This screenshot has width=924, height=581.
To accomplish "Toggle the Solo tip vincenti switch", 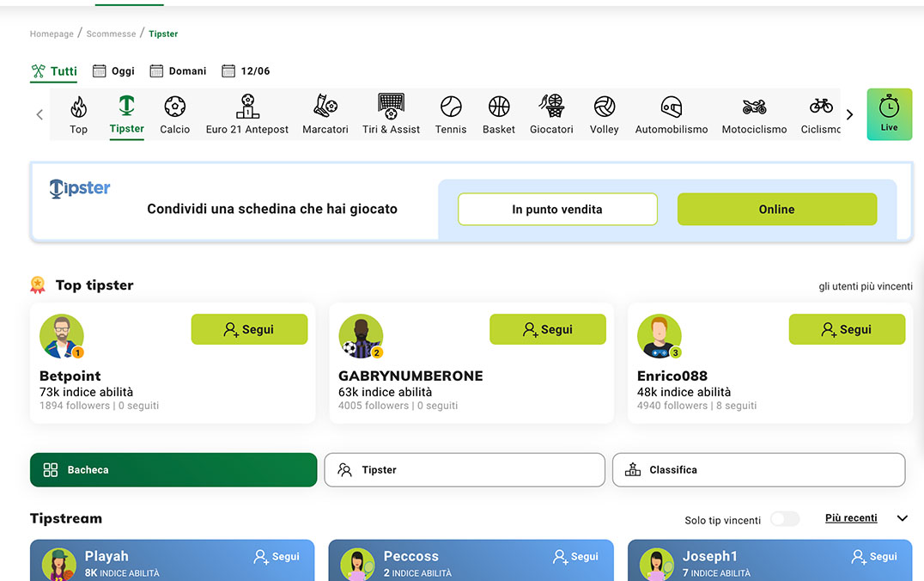I will [x=784, y=519].
